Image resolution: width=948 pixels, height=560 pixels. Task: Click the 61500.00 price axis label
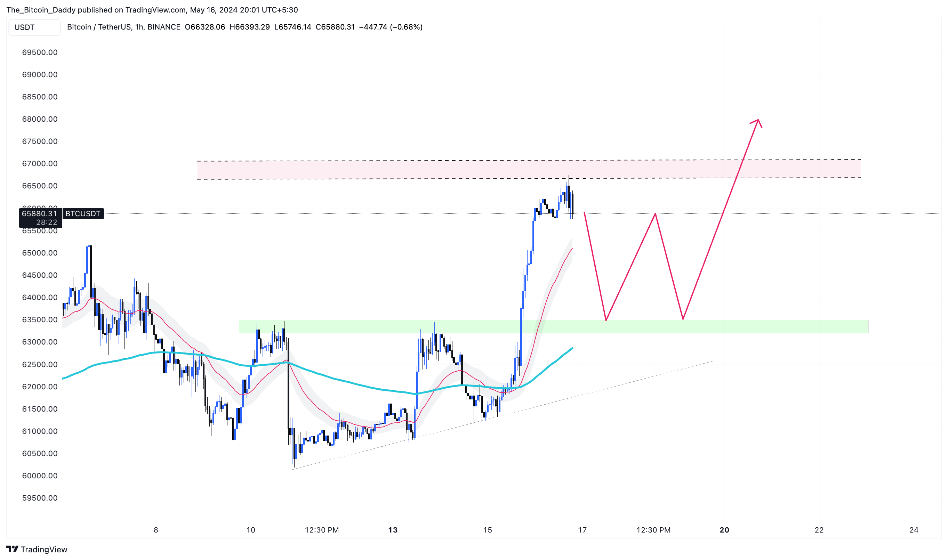pyautogui.click(x=40, y=409)
